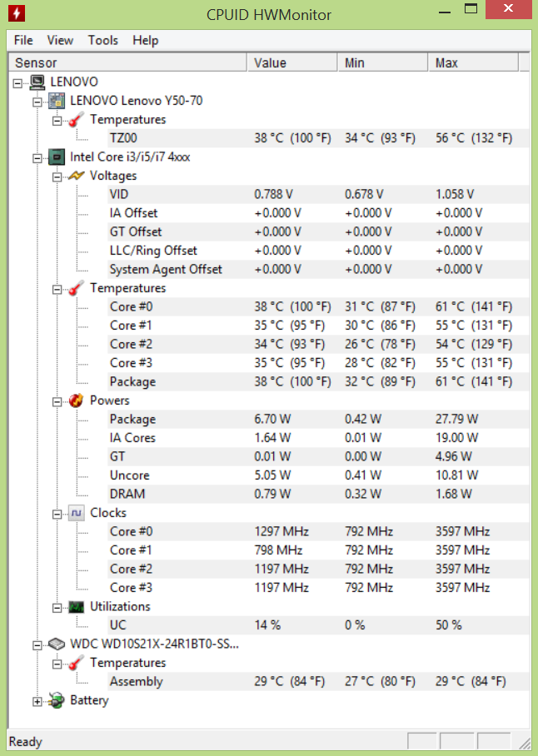Viewport: 538px width, 756px height.
Task: Open the Tools menu
Action: 102,40
